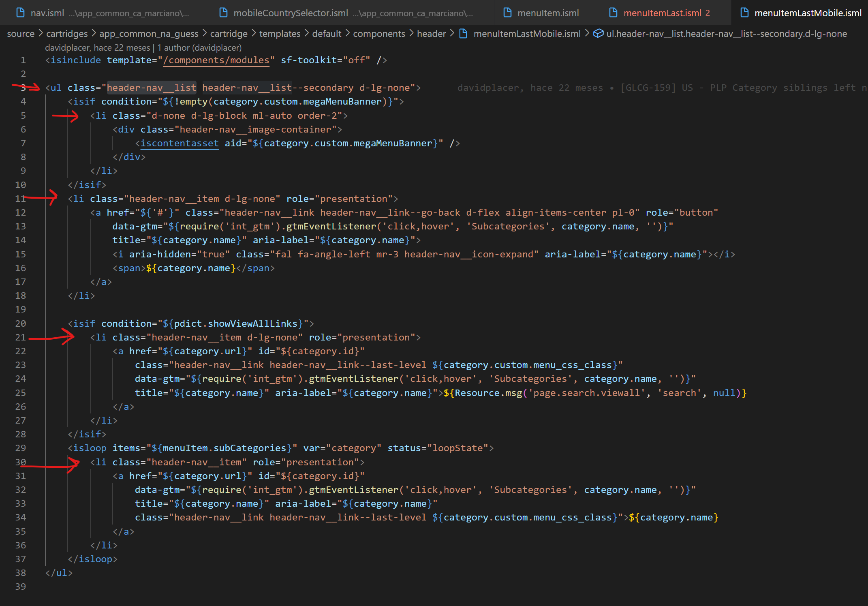Click the file icon on the menuItem.isml tab

pyautogui.click(x=507, y=13)
